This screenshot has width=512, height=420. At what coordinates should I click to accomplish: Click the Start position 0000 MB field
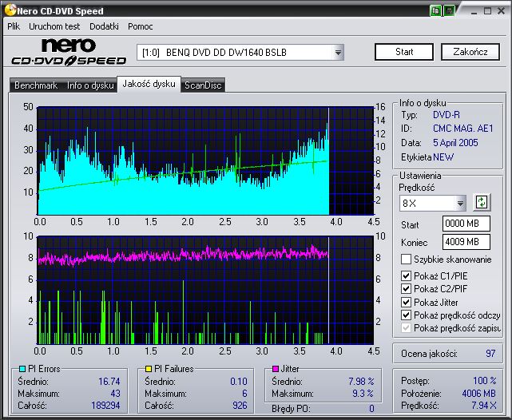point(466,224)
